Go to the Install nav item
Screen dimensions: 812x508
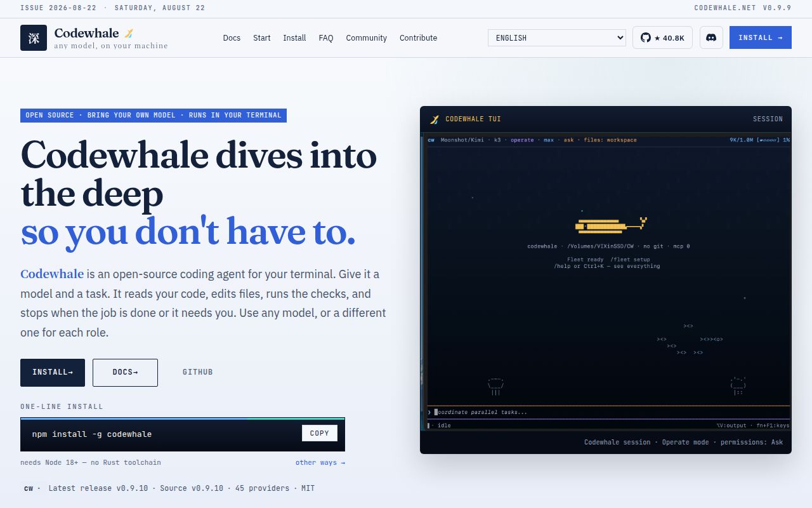[294, 38]
